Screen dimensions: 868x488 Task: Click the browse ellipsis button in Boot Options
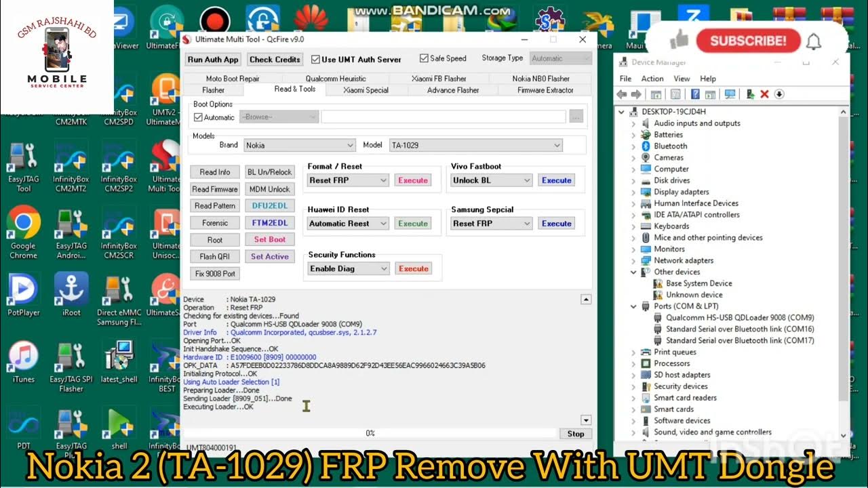(x=576, y=117)
